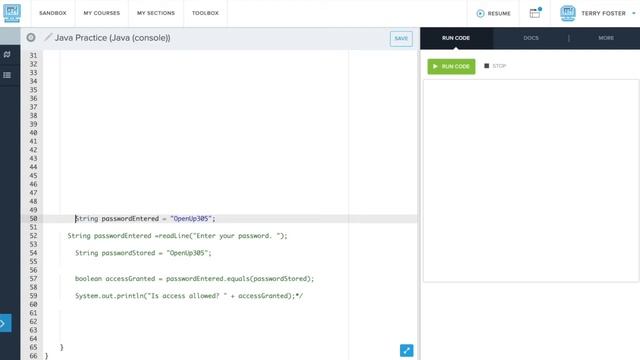
Task: Click the System.out.println line 59
Action: [189, 296]
